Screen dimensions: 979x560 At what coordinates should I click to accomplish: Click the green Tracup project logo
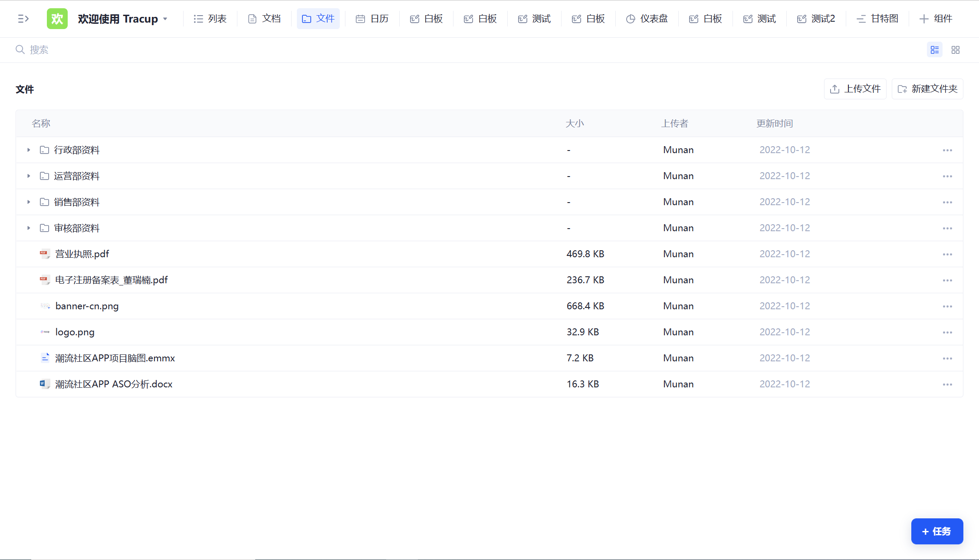57,19
